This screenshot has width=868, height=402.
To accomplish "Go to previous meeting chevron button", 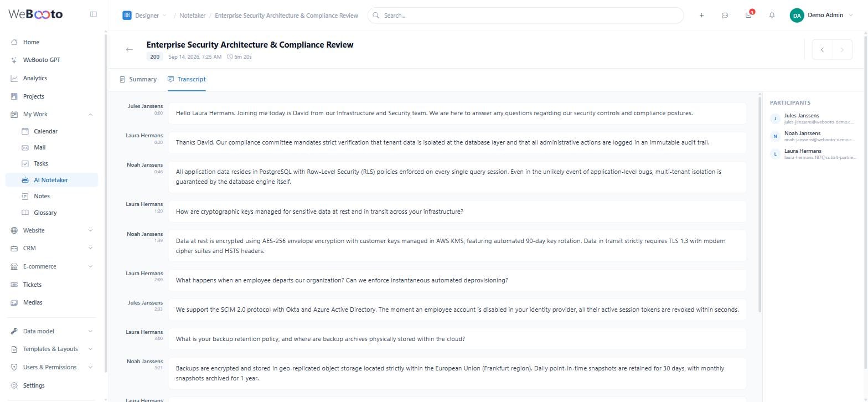I will pyautogui.click(x=822, y=50).
